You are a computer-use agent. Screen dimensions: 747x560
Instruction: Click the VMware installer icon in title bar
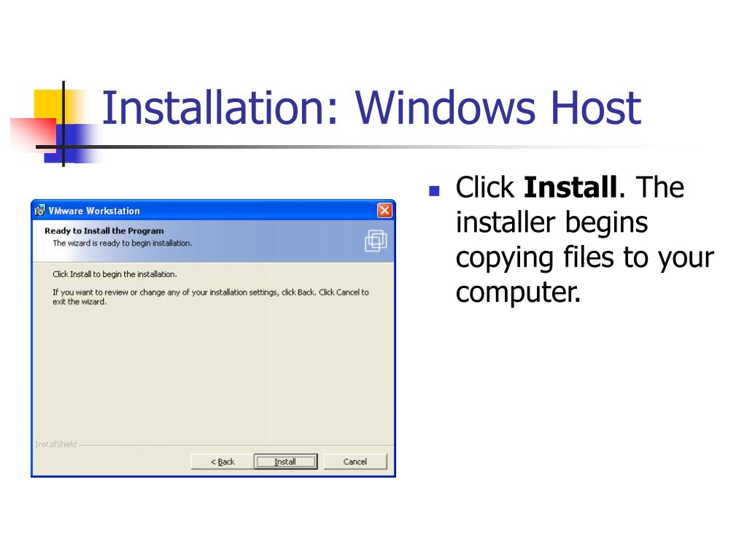tap(41, 210)
